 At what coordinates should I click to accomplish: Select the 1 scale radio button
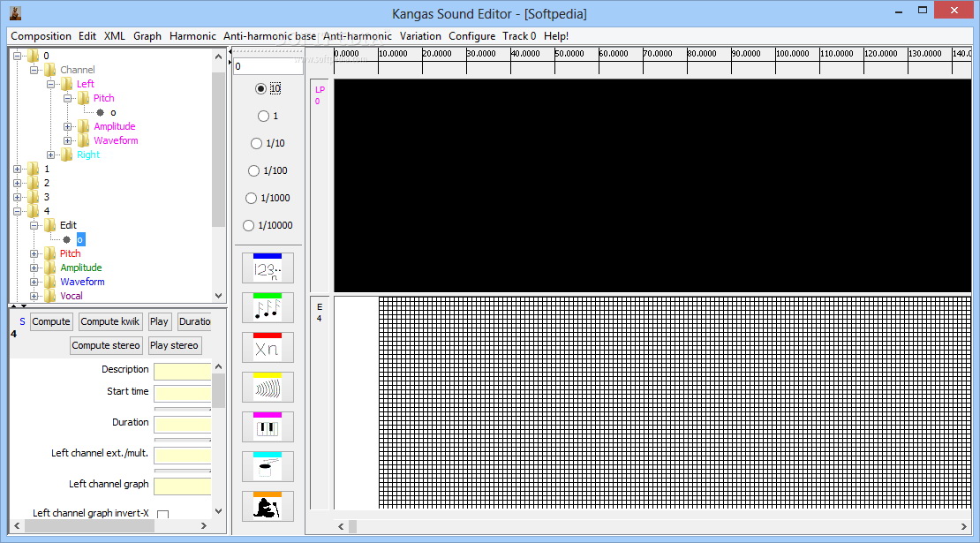(263, 117)
